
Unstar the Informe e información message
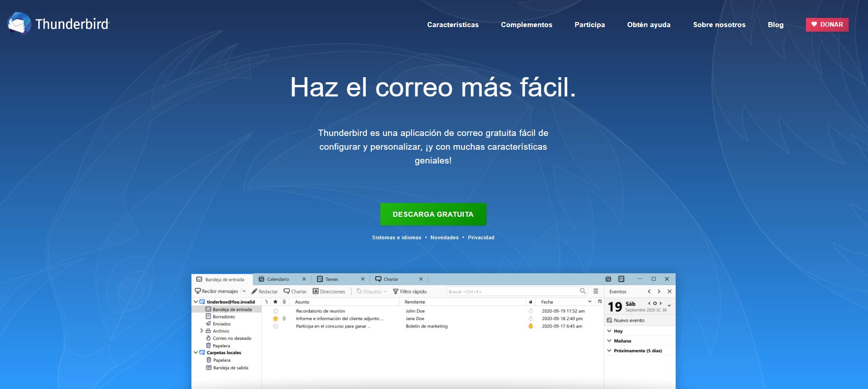(275, 318)
